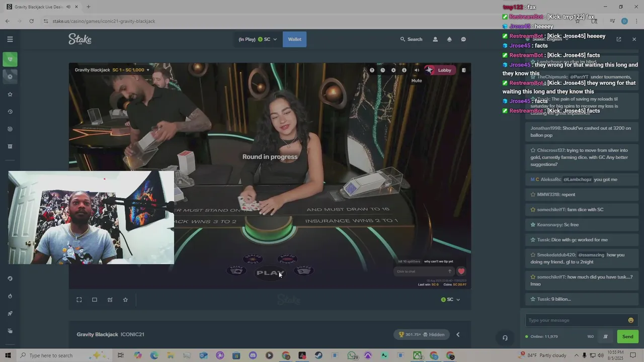This screenshot has height=362, width=644.
Task: Open the game info icon
Action: point(404,70)
